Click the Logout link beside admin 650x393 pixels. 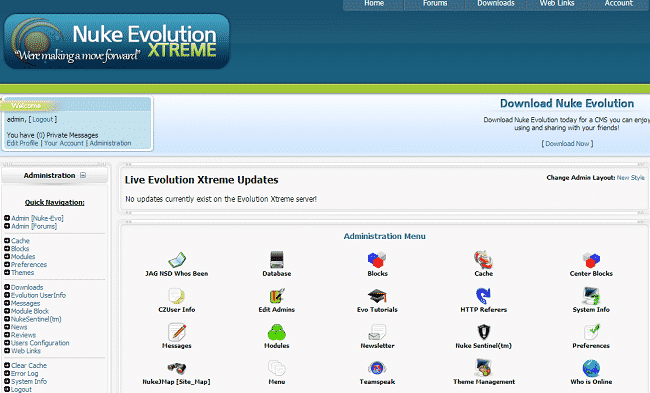coord(43,119)
